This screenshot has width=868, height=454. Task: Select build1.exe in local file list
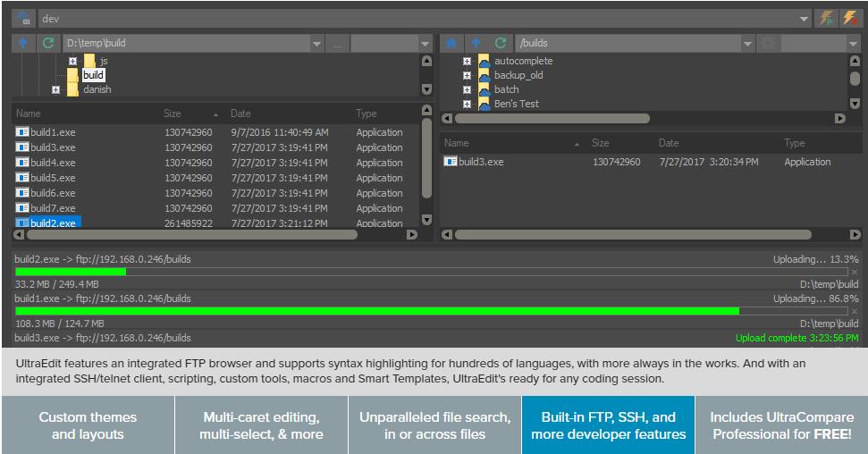click(x=53, y=132)
